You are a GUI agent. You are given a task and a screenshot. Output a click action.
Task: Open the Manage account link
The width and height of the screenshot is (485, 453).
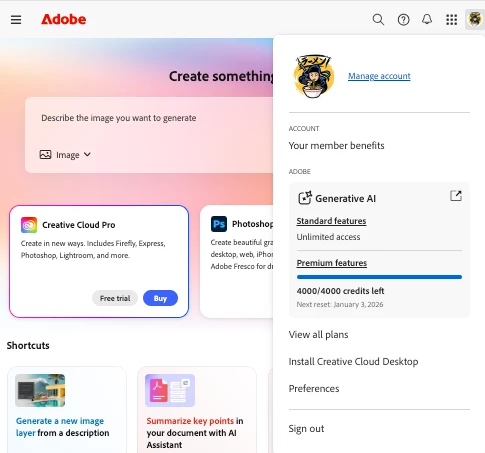(379, 76)
